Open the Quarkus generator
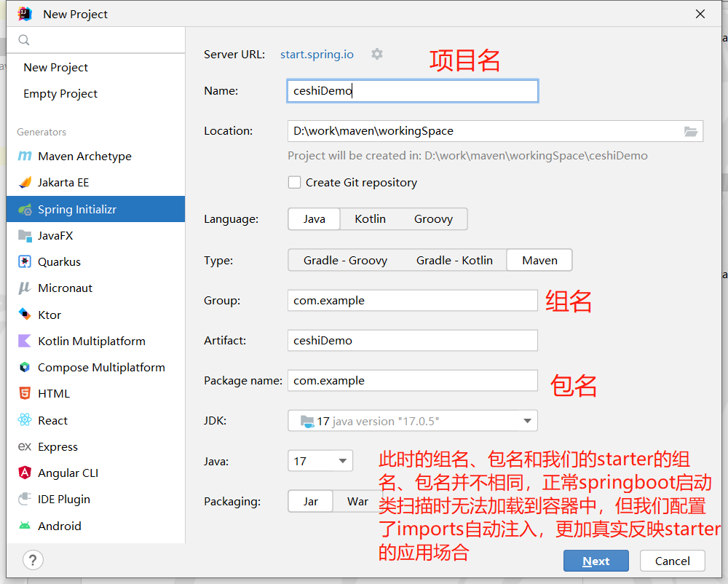728x584 pixels. pyautogui.click(x=63, y=261)
